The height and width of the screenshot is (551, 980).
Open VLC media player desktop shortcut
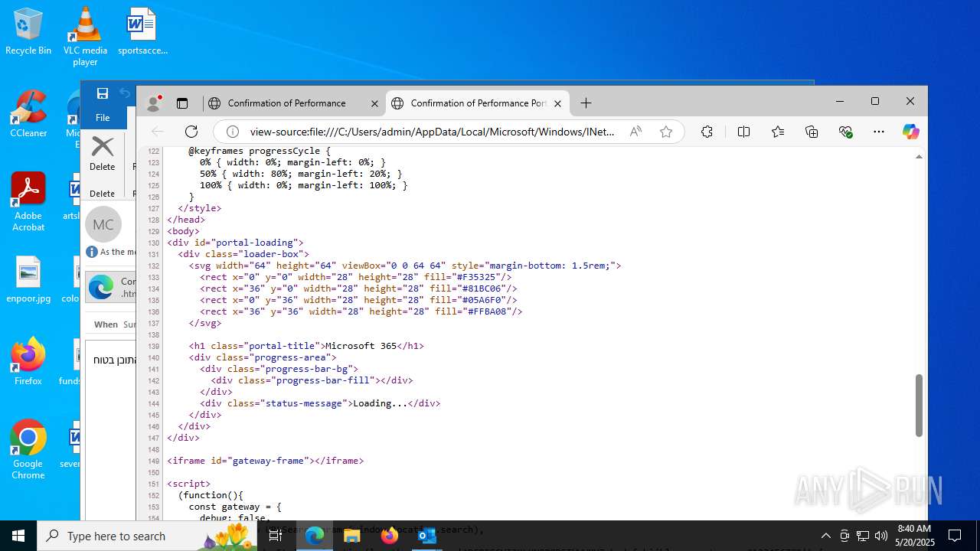[x=85, y=36]
